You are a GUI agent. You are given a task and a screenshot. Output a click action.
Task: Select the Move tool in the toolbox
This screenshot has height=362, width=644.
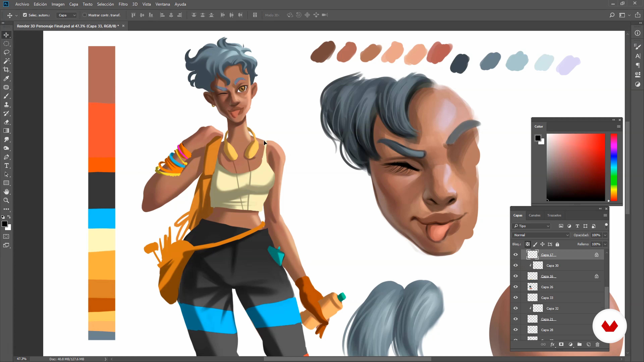pos(6,35)
